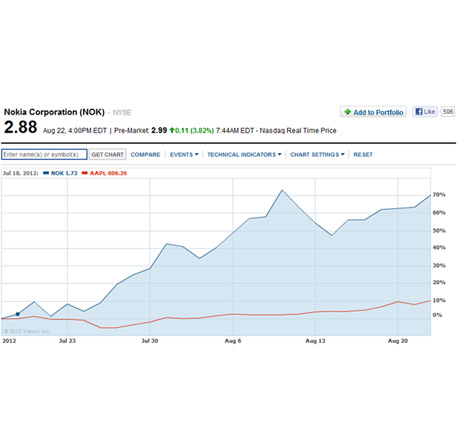Click the blue data point marker on chart
460x447 pixels.
pyautogui.click(x=17, y=314)
